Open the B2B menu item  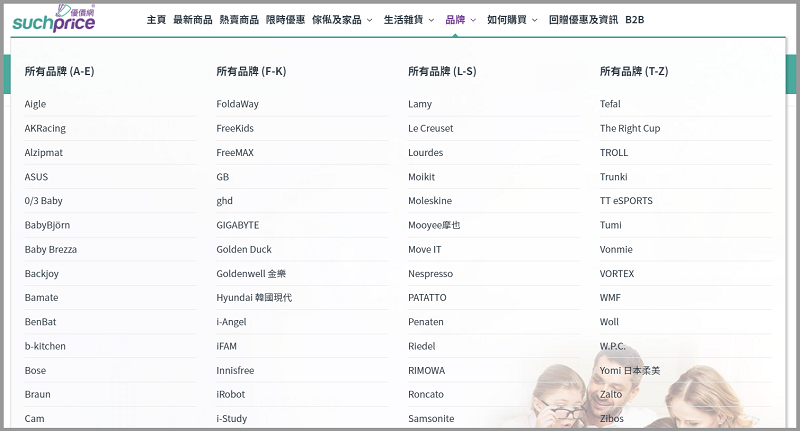click(635, 20)
